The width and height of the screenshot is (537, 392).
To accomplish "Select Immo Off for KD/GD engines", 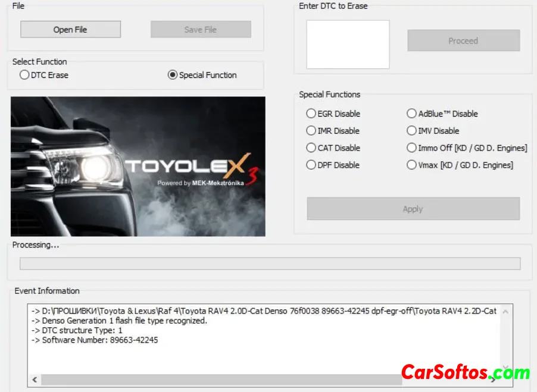I will point(412,148).
